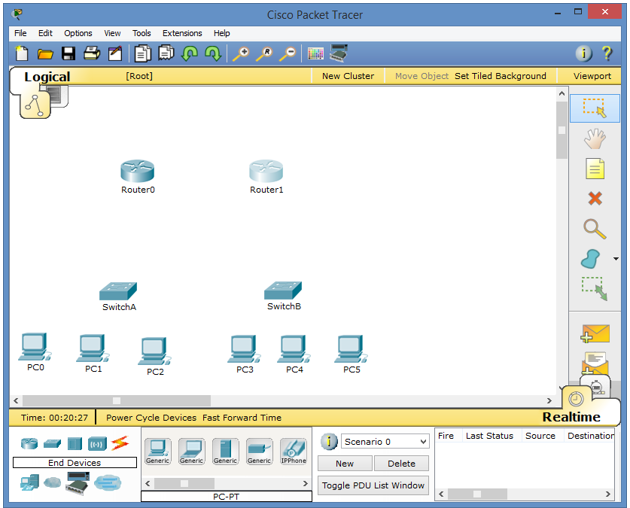Screen dimensions: 630x508
Task: Choose the Move Layout hand tool
Action: 595,139
